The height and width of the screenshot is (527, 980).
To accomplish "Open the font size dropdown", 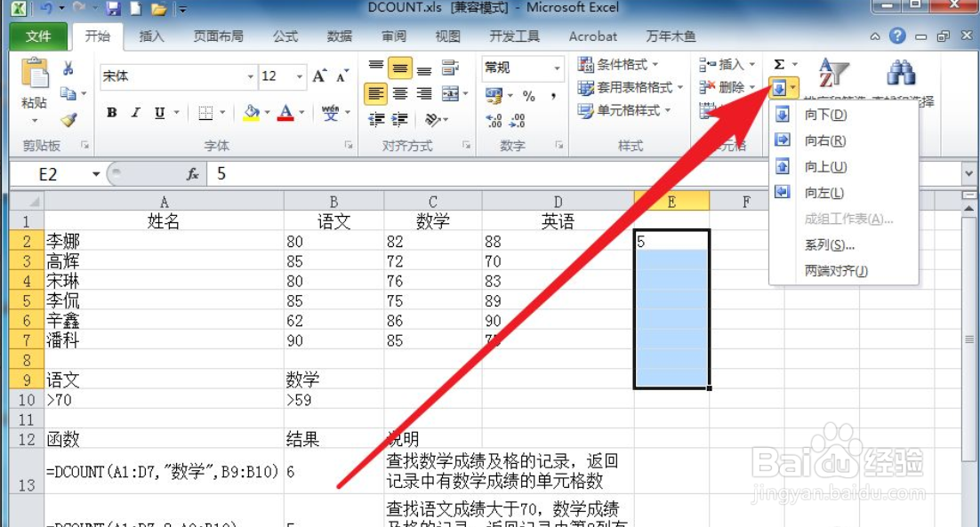I will pyautogui.click(x=299, y=77).
